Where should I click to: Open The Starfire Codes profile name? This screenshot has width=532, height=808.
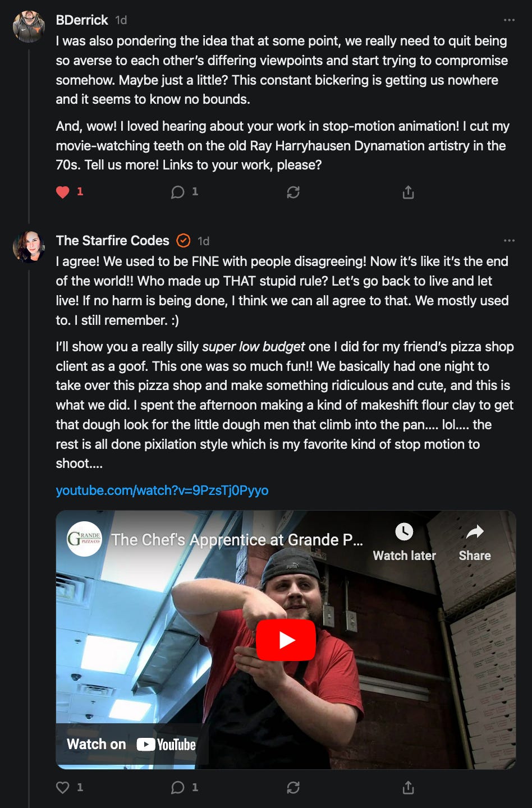(x=112, y=241)
